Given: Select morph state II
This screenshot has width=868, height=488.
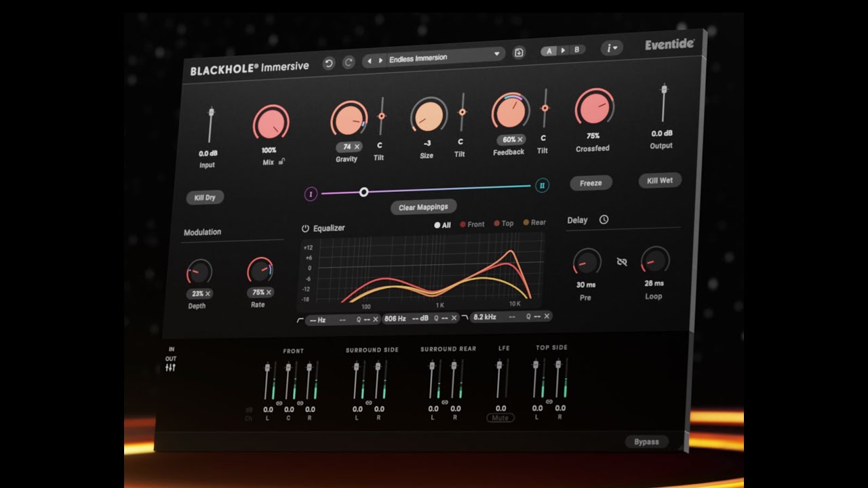Looking at the screenshot, I should (542, 185).
